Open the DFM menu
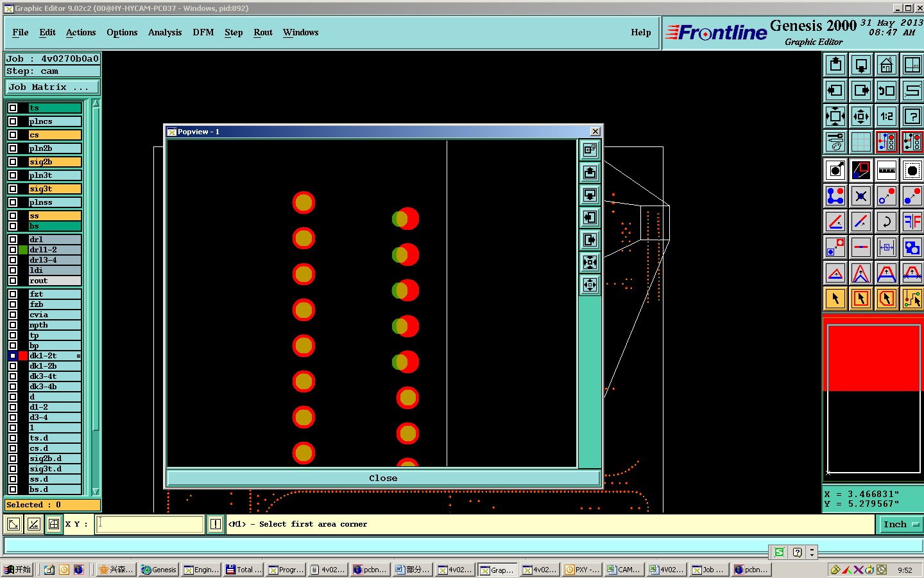This screenshot has width=924, height=578. pyautogui.click(x=203, y=32)
